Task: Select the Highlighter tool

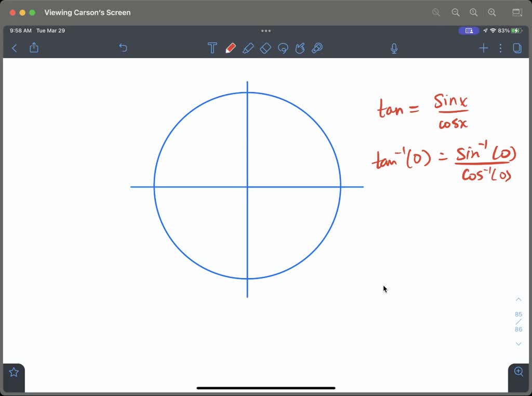Action: pyautogui.click(x=248, y=48)
